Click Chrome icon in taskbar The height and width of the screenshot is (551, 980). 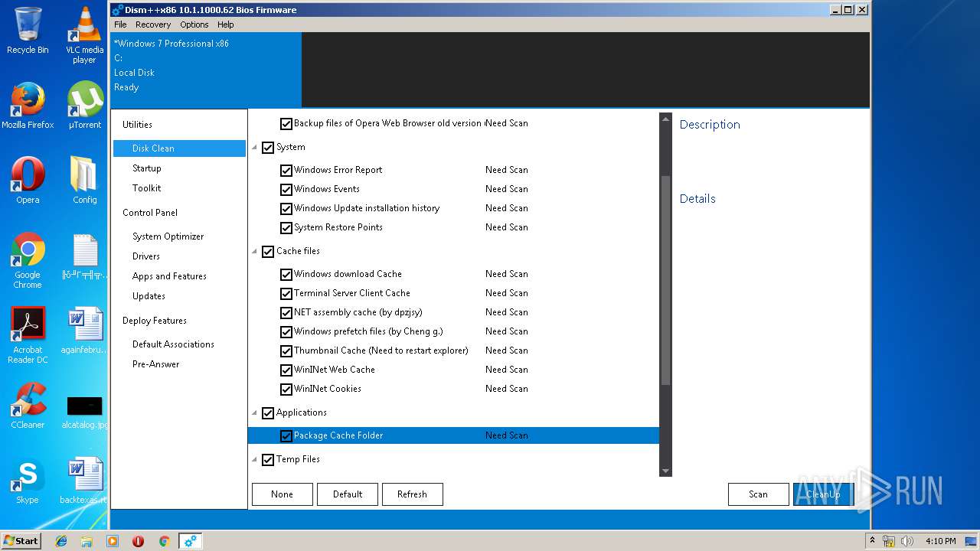(x=164, y=541)
